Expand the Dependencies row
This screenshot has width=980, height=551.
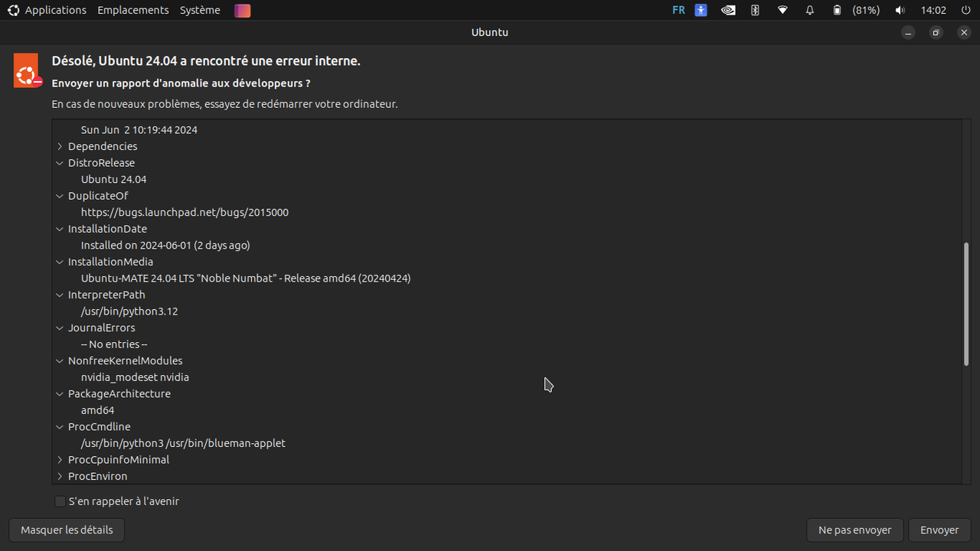tap(60, 146)
